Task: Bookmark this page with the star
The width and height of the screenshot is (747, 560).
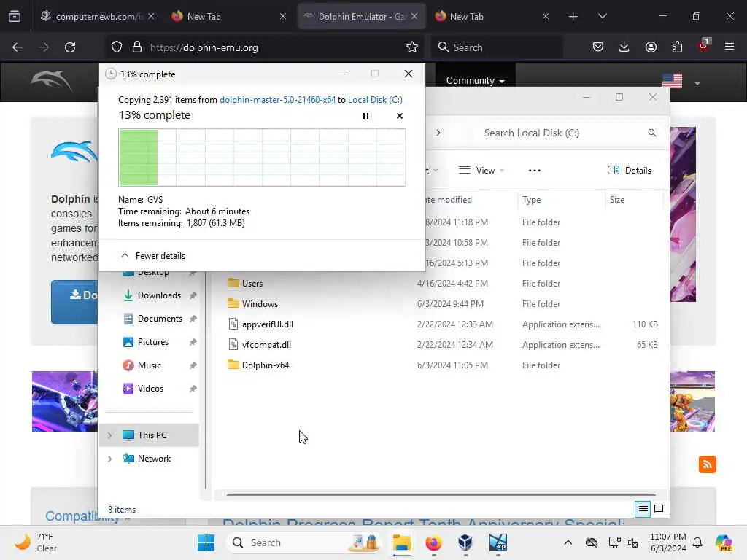Action: 412,47
